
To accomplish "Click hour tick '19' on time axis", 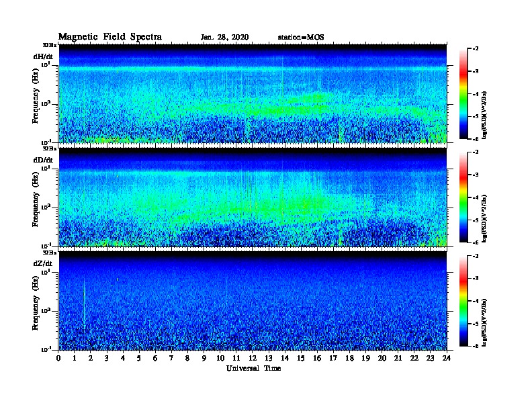I will (365, 359).
